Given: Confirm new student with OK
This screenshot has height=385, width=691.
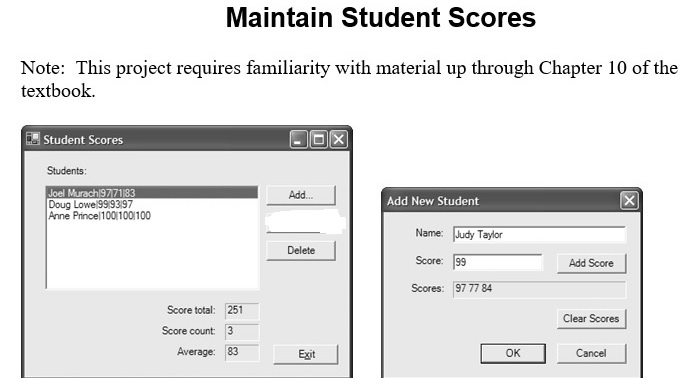Looking at the screenshot, I should [513, 353].
